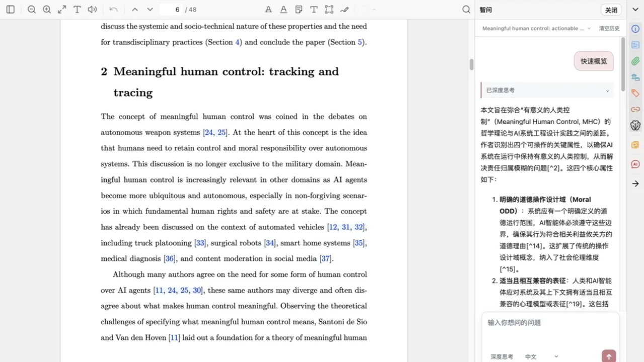Viewport: 644px width, 362px height.
Task: Select the highlight text tool
Action: (269, 10)
